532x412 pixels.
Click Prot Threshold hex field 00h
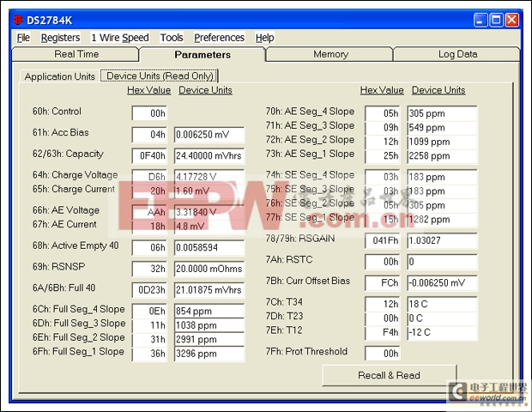coord(383,354)
